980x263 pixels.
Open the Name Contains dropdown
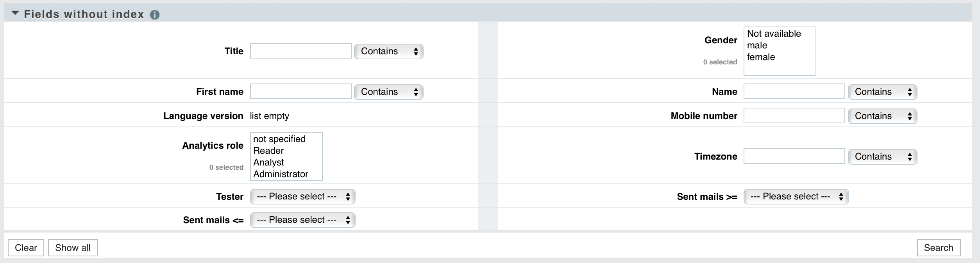click(882, 92)
